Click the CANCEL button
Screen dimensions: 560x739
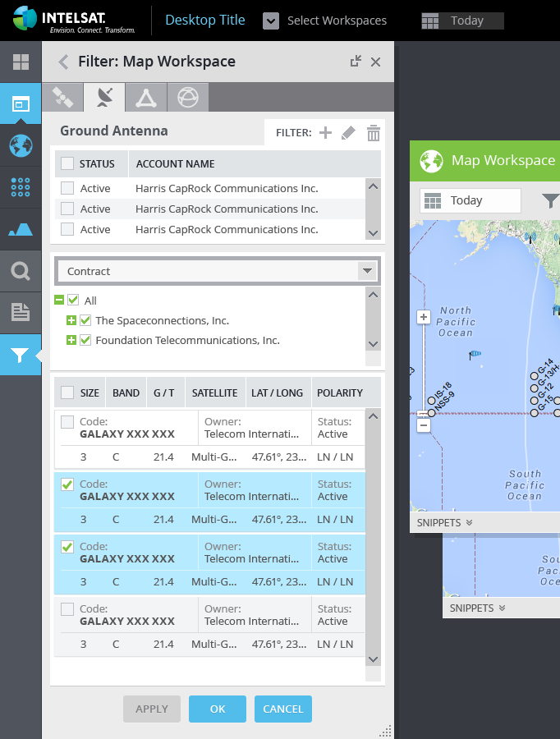point(282,709)
